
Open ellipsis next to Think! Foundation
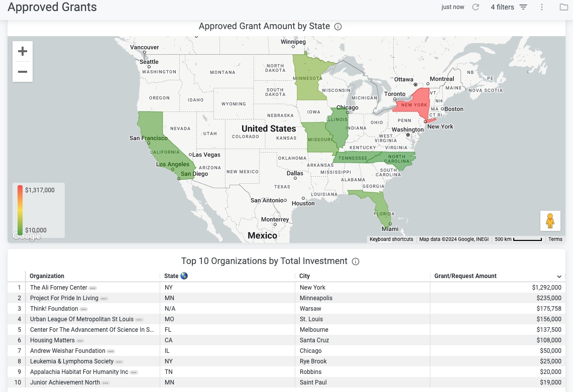tap(84, 309)
